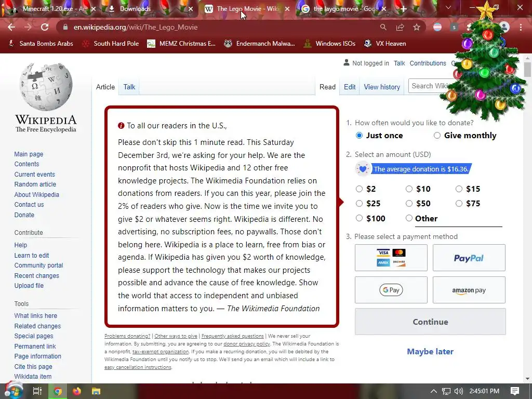The height and width of the screenshot is (399, 532).
Task: Select the $100 donation amount
Action: point(360,218)
